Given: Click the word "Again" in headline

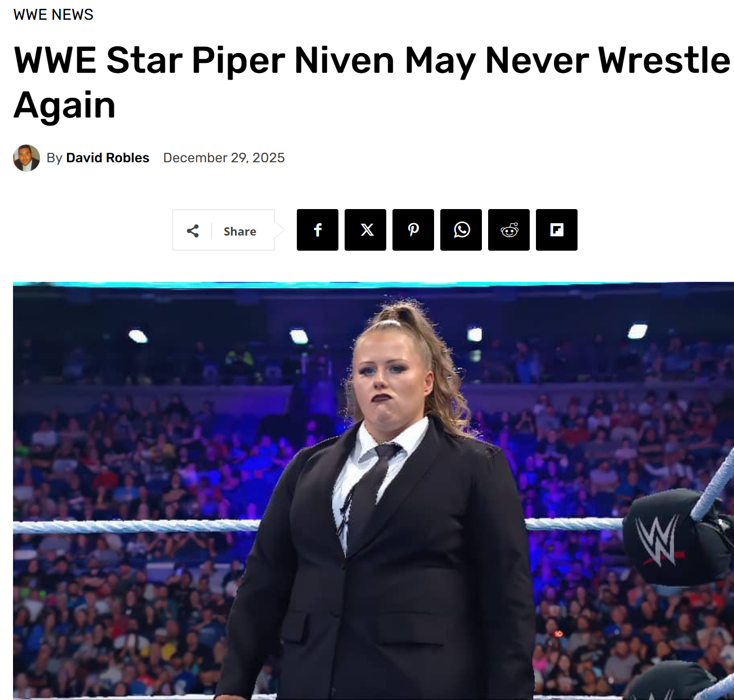Looking at the screenshot, I should (x=64, y=105).
